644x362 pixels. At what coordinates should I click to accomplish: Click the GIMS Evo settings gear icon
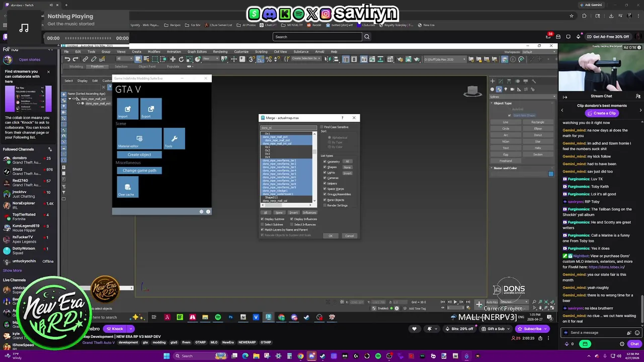coord(201,212)
